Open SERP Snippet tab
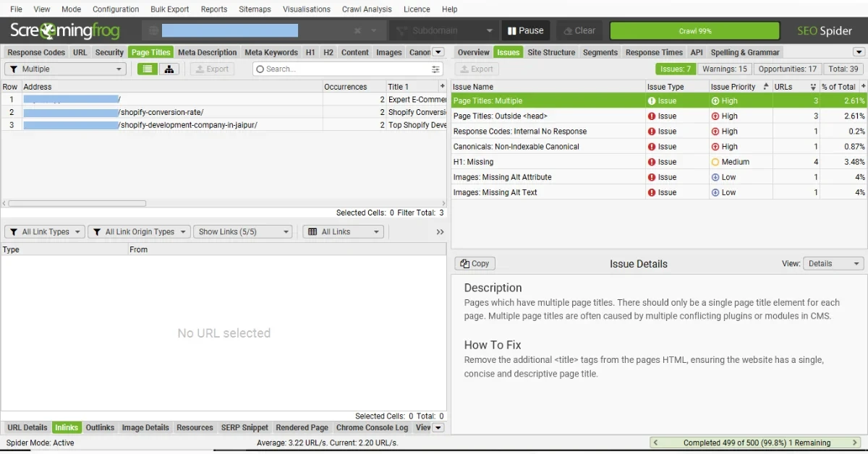The width and height of the screenshot is (868, 454). click(x=244, y=428)
